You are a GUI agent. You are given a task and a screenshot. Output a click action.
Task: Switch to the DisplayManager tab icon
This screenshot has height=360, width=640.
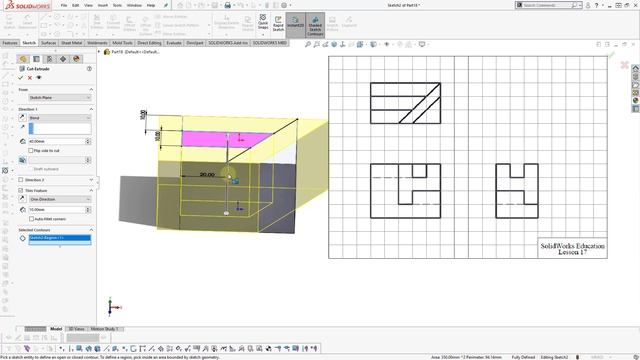(x=76, y=59)
